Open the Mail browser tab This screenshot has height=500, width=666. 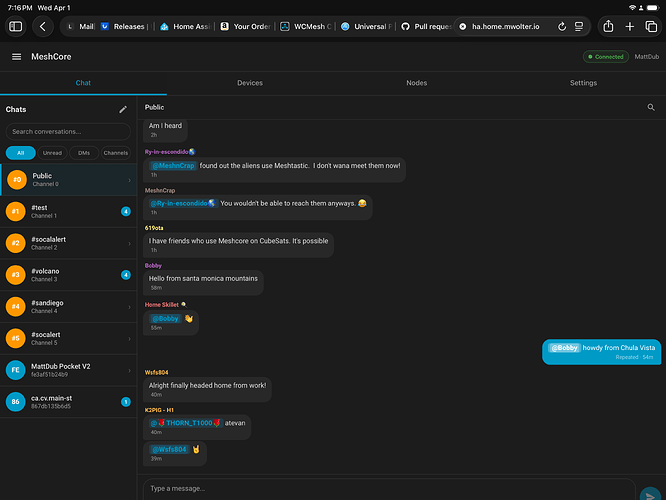click(81, 26)
